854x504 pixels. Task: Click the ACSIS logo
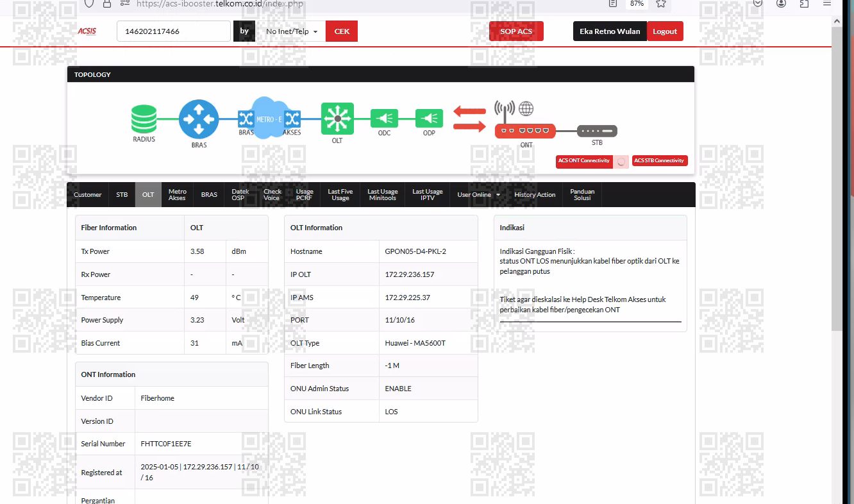87,31
